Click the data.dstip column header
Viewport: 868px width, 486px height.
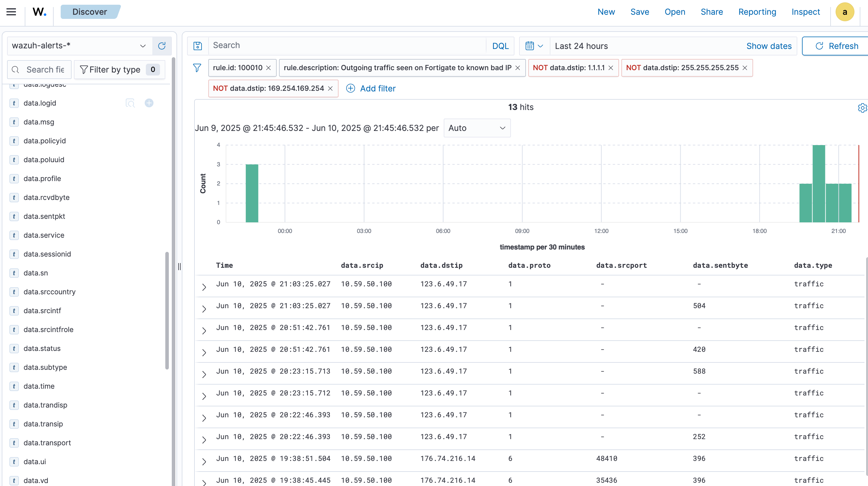441,265
